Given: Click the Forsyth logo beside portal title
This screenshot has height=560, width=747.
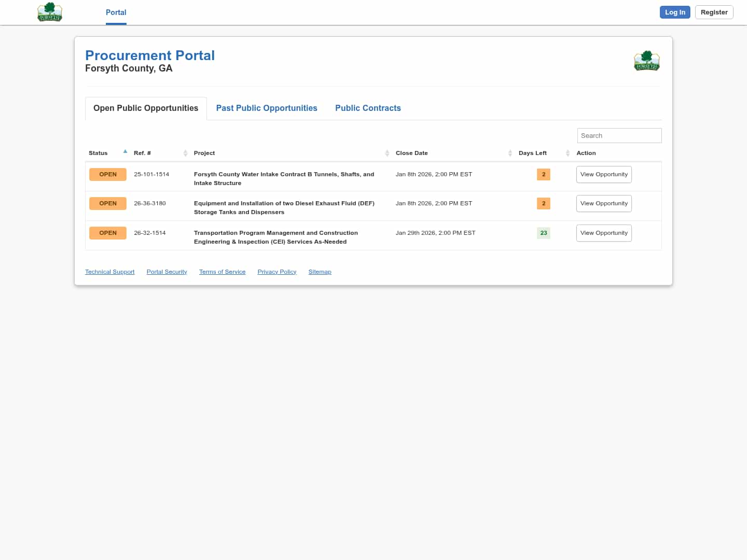Looking at the screenshot, I should coord(646,61).
